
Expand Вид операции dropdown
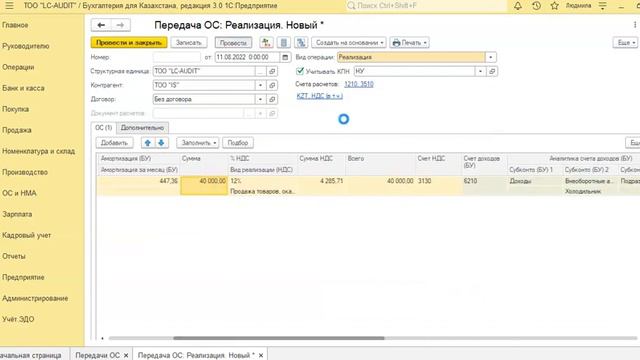[x=491, y=57]
